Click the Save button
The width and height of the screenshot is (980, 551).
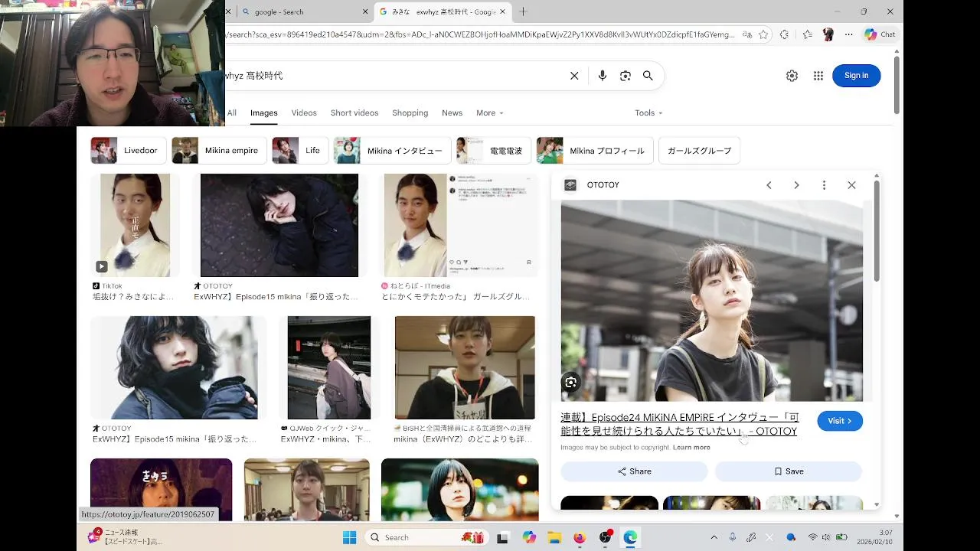[789, 471]
